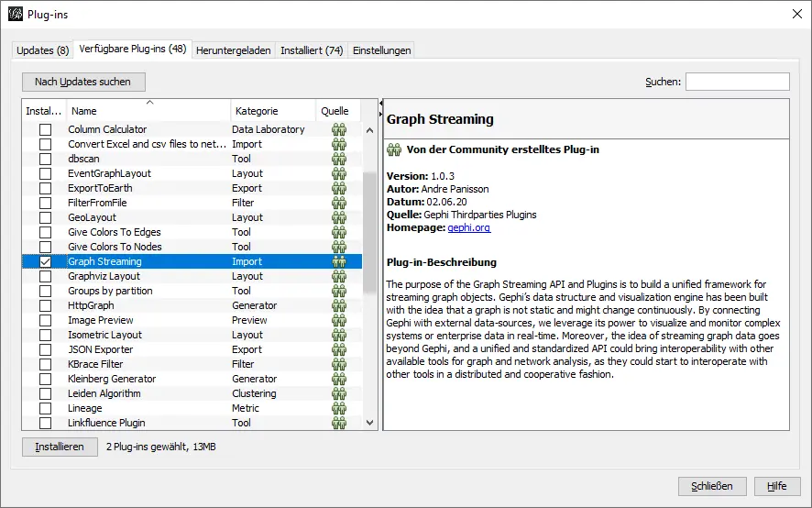
Task: Select the Verfügbare Plug-ins (48) tab
Action: (133, 49)
